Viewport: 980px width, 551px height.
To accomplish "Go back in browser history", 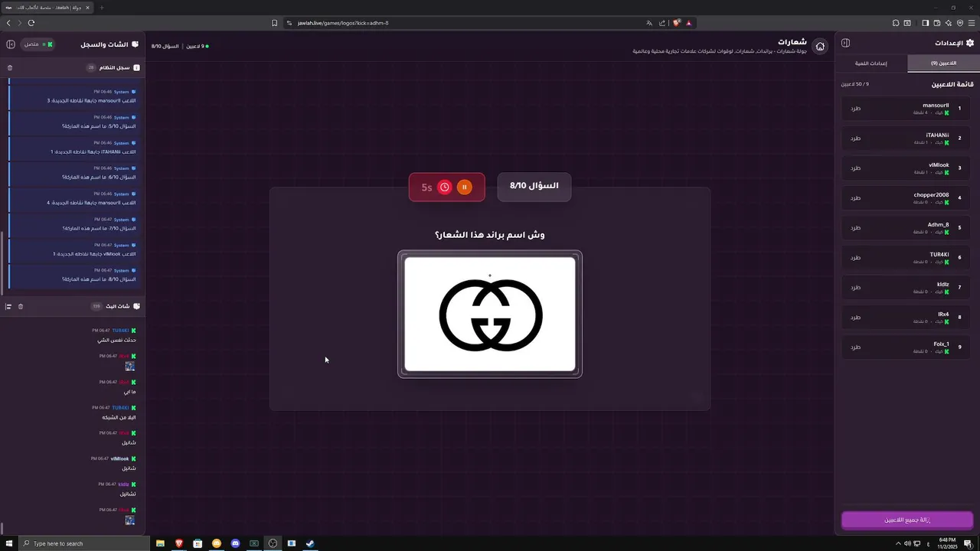I will [8, 23].
